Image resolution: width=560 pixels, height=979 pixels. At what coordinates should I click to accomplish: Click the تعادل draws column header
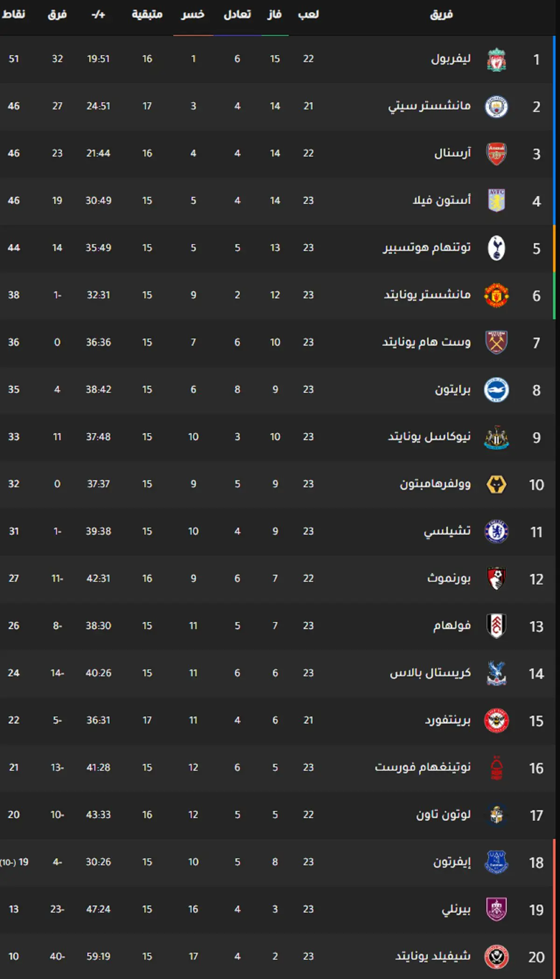click(237, 14)
